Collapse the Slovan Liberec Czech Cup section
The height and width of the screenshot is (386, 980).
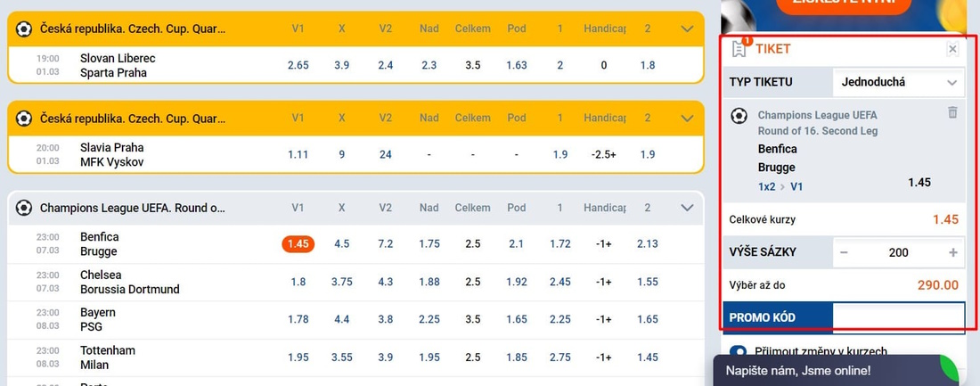688,29
